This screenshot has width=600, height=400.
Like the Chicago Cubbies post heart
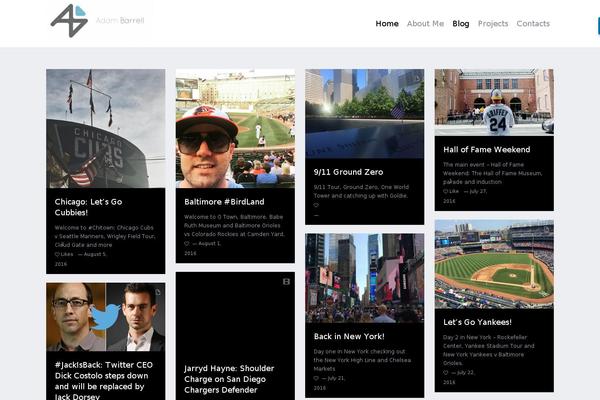click(57, 254)
